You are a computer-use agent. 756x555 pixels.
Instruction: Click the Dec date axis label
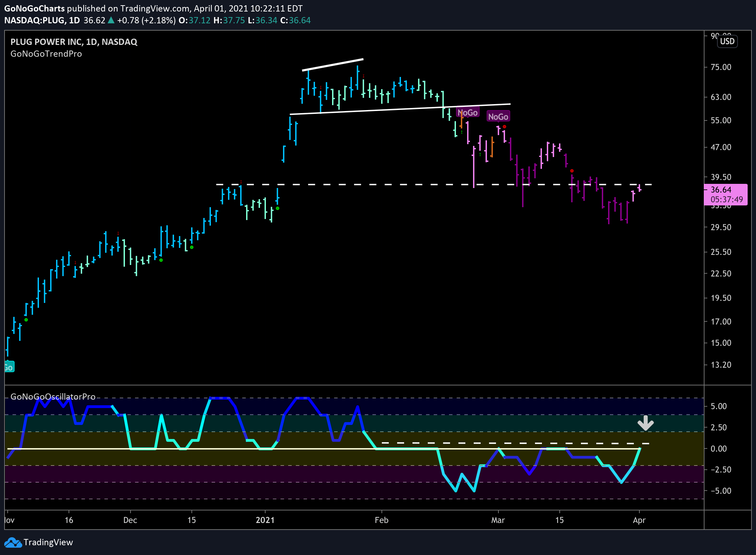click(x=130, y=520)
